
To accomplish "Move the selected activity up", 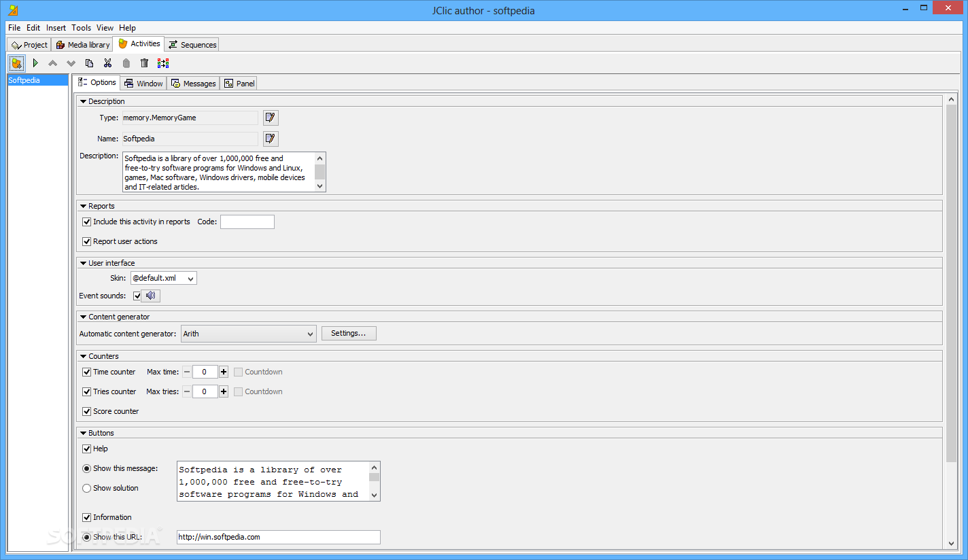I will click(53, 63).
